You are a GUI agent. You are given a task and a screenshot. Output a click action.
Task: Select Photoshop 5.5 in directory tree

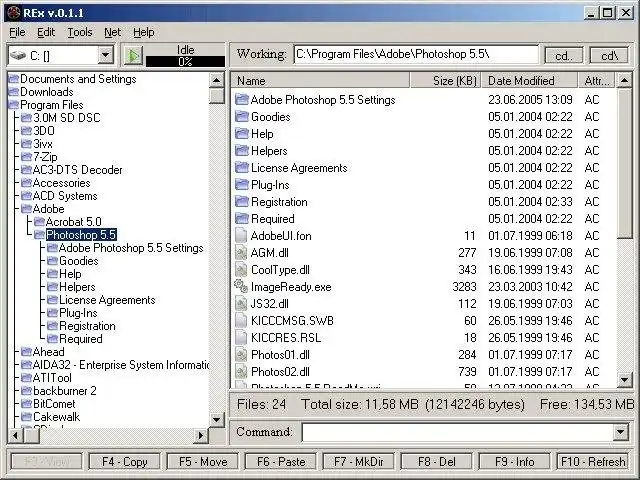pyautogui.click(x=81, y=235)
